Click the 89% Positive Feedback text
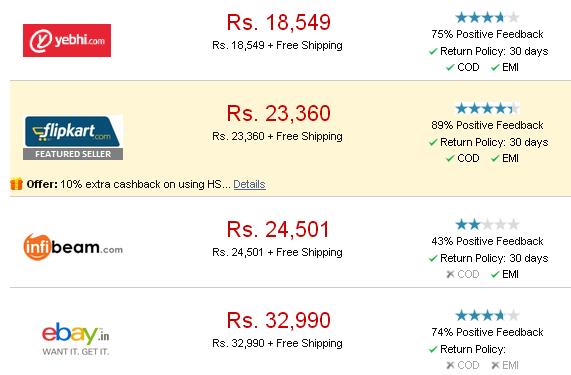Viewport: 571px width, 375px height. point(487,125)
